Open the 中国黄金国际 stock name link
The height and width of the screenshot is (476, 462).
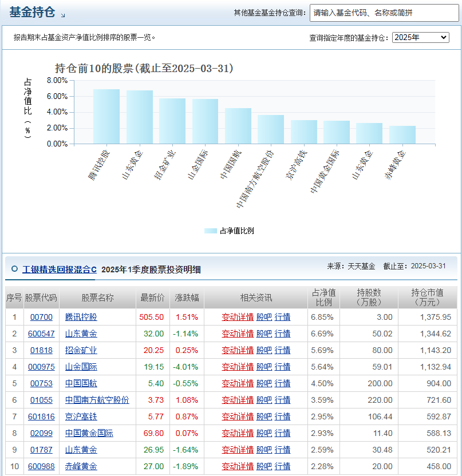(89, 433)
